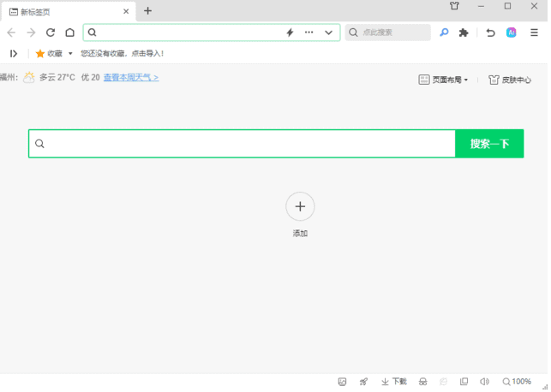Go forward with the forward arrow
This screenshot has width=551, height=392.
(31, 33)
